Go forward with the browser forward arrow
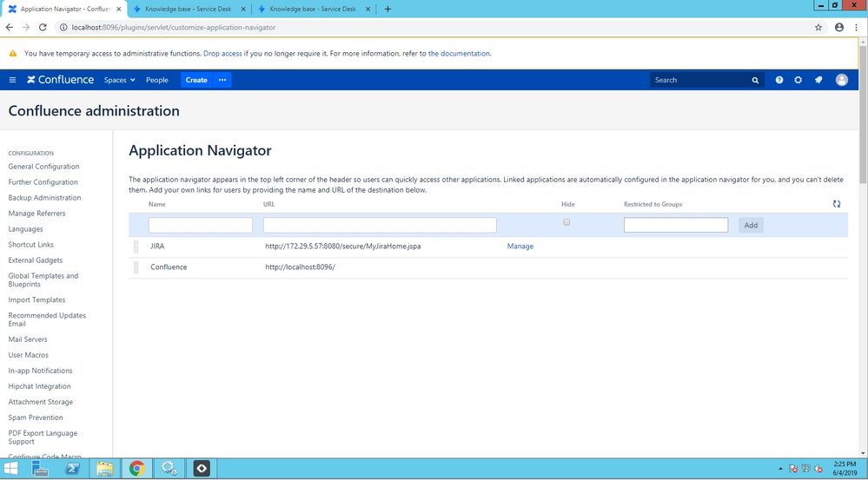868x480 pixels. point(26,27)
